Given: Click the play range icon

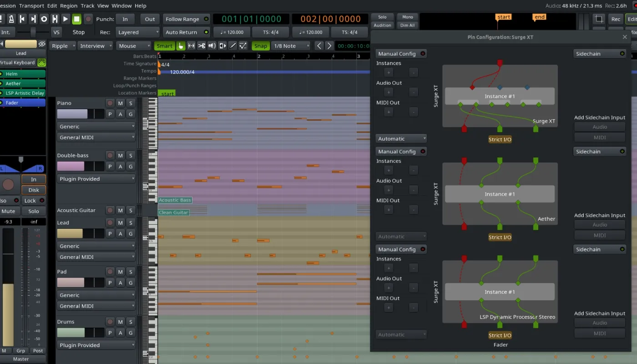Looking at the screenshot, I should point(55,19).
